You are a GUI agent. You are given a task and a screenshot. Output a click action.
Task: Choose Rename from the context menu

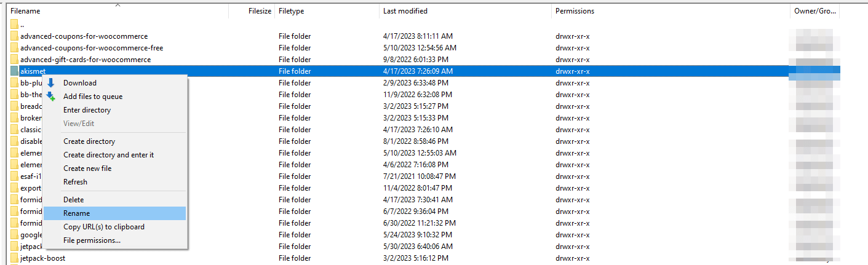coord(77,213)
